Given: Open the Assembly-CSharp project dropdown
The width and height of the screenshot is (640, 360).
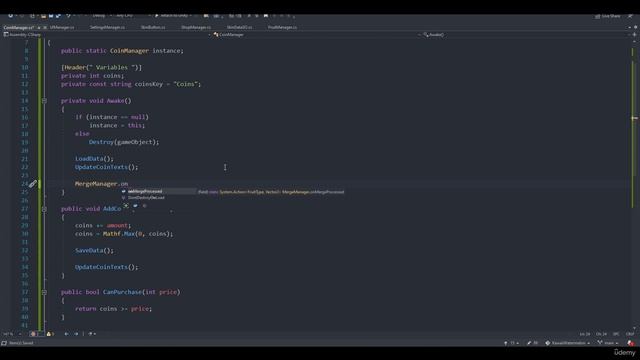Looking at the screenshot, I should click(x=107, y=35).
